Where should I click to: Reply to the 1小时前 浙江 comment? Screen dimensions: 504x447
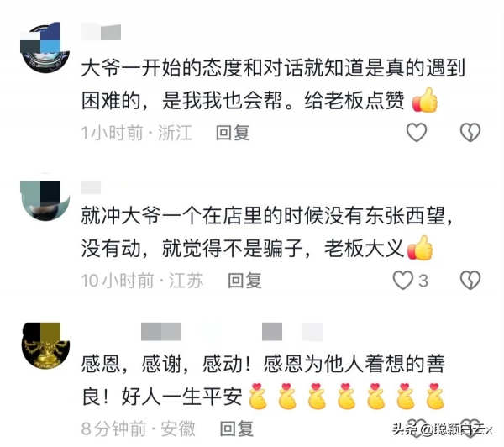click(x=233, y=133)
